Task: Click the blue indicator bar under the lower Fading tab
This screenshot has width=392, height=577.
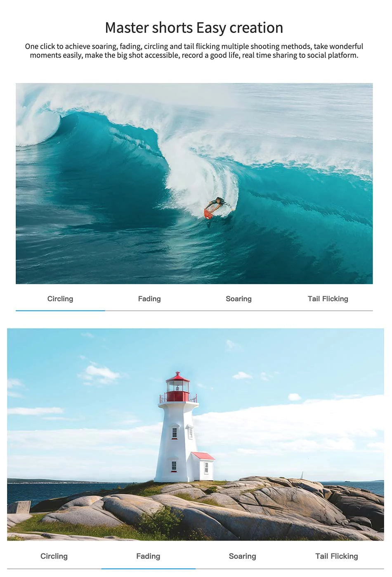Action: coord(148,568)
